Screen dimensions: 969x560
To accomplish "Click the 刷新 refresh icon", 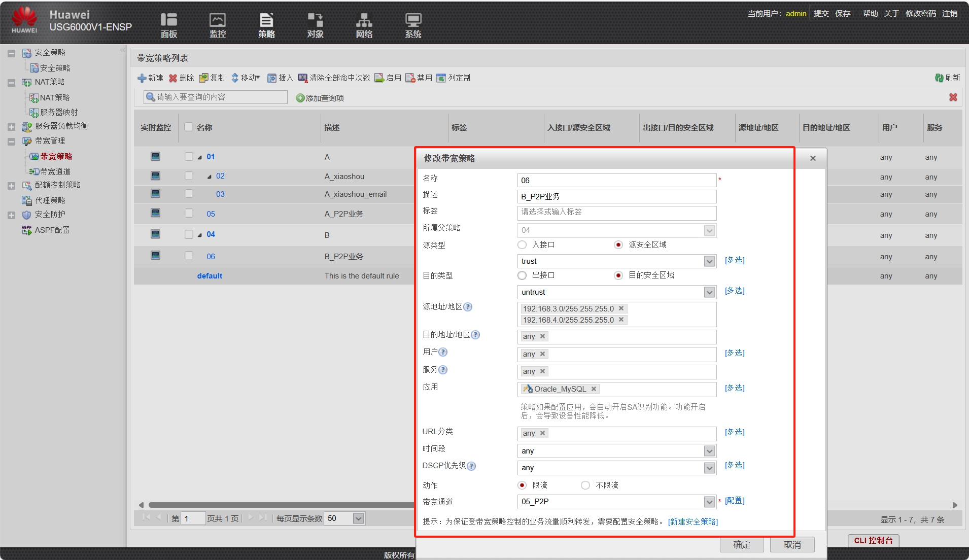I will coord(939,78).
